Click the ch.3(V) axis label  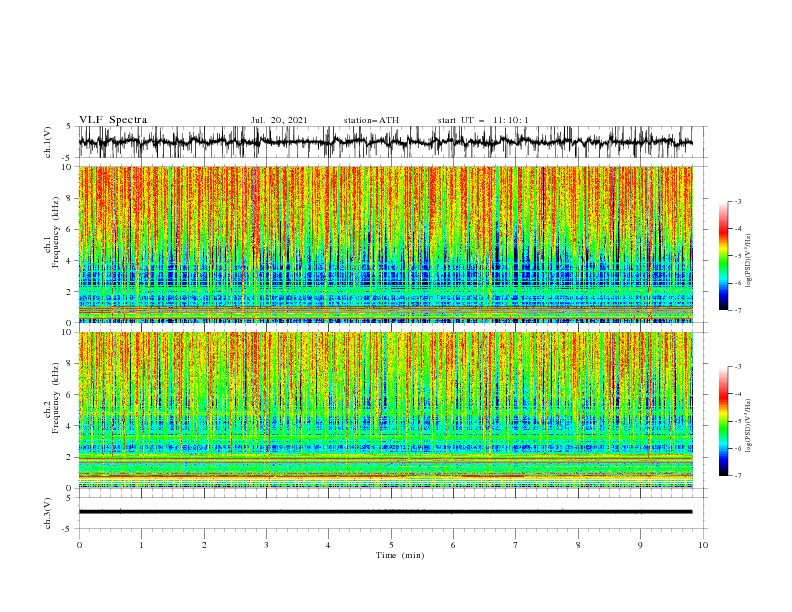tap(48, 513)
